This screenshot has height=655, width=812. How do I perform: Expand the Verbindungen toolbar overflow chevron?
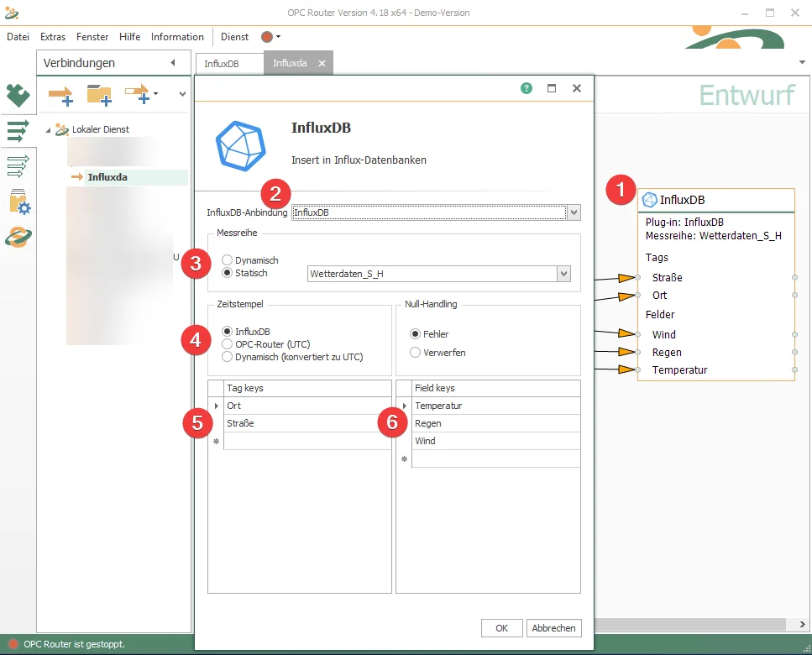[x=182, y=94]
